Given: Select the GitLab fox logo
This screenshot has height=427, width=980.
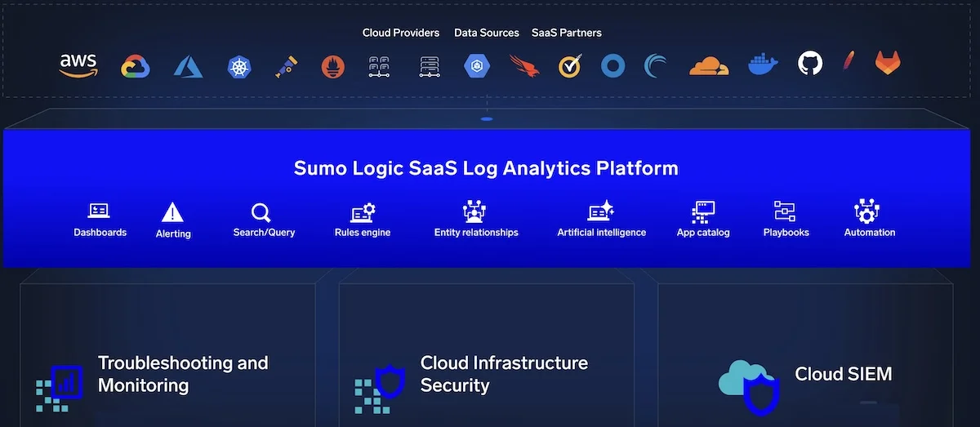Looking at the screenshot, I should (888, 64).
